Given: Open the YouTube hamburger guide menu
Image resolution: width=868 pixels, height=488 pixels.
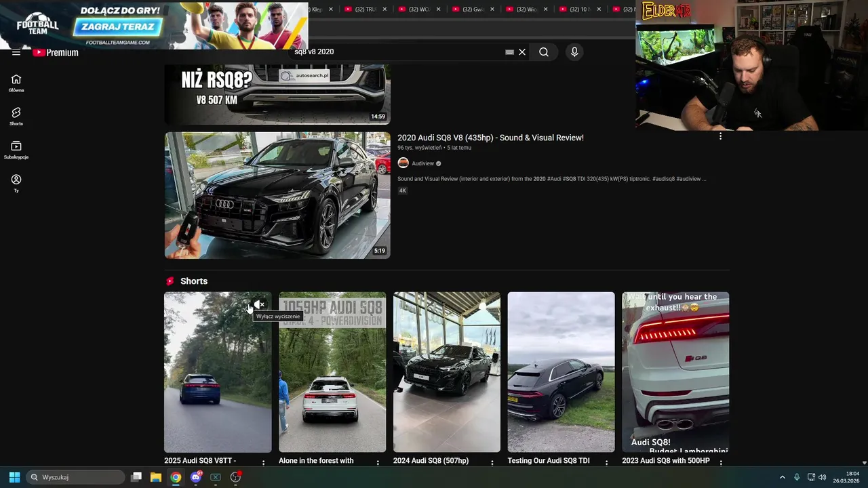Looking at the screenshot, I should pos(16,52).
